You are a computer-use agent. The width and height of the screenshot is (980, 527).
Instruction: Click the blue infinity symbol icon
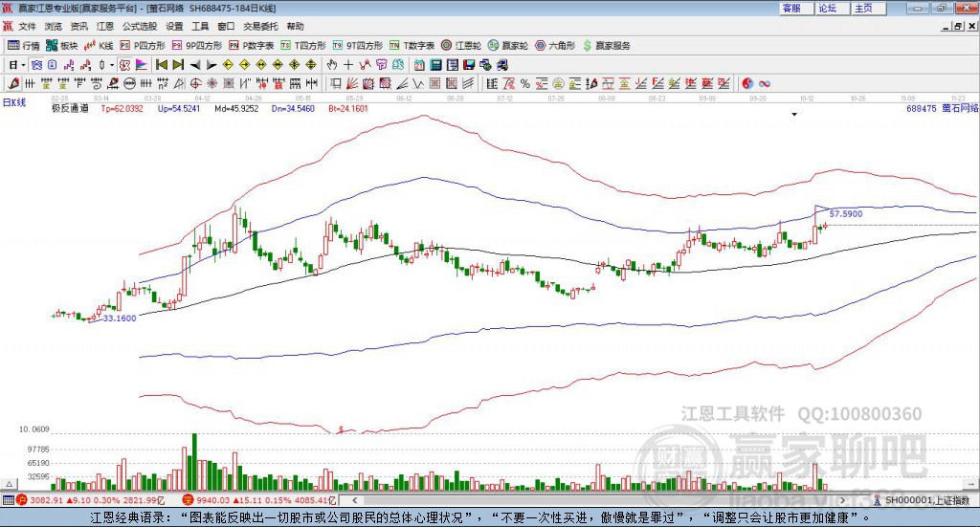tap(765, 83)
